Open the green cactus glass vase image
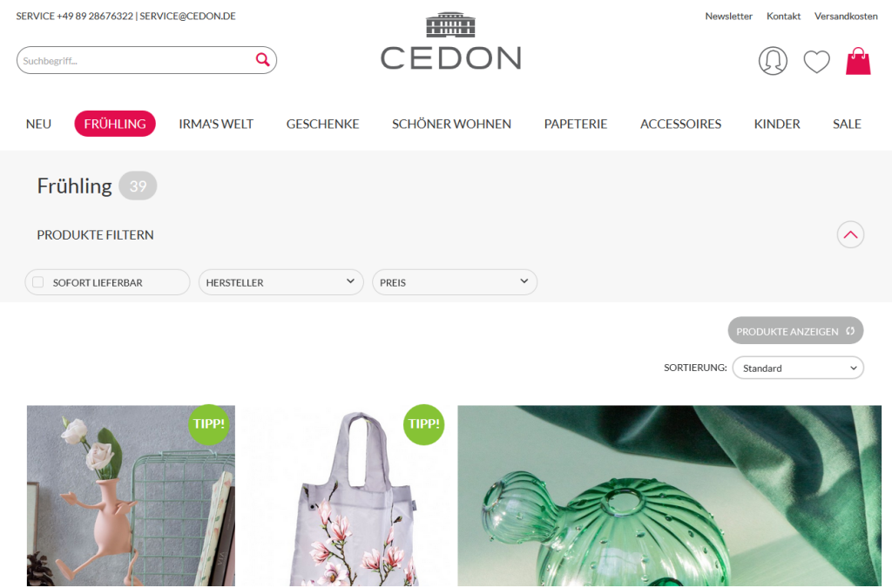 (669, 496)
